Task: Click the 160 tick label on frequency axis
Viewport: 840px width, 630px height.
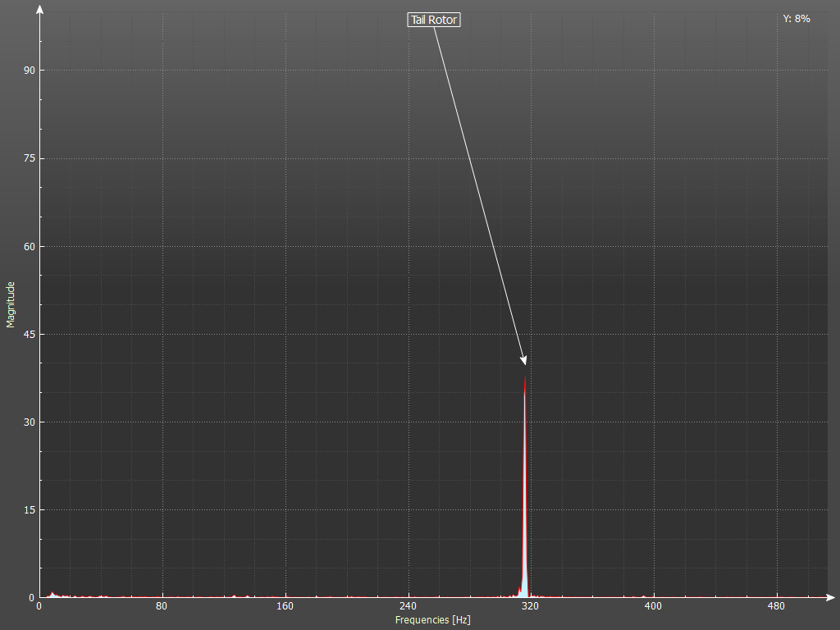Action: [x=285, y=607]
